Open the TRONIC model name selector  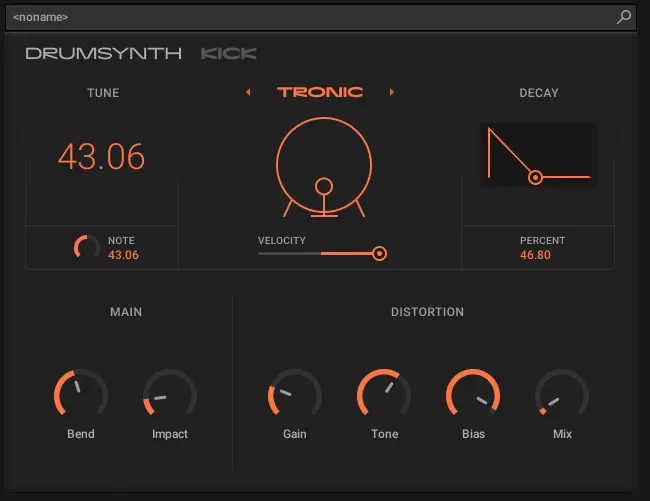pos(320,92)
